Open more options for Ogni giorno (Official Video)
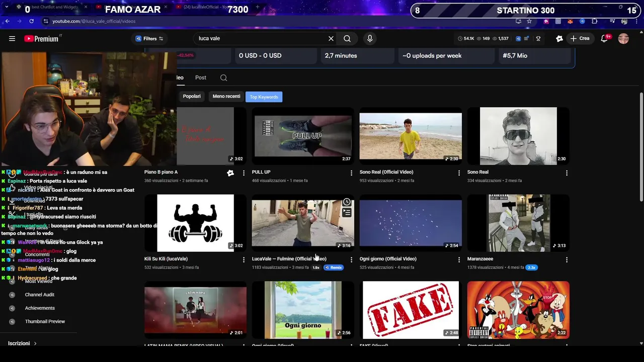Image resolution: width=644 pixels, height=362 pixels. point(459,260)
